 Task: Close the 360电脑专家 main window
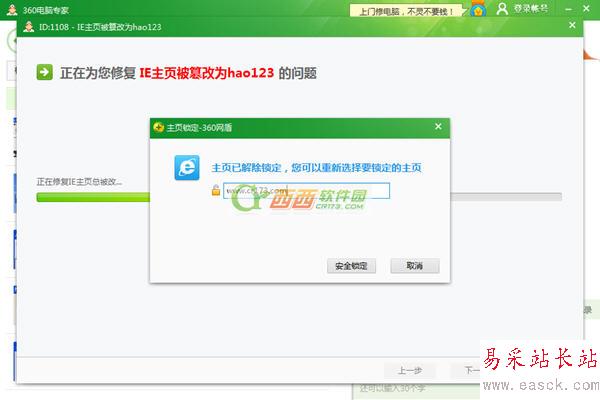tap(586, 8)
